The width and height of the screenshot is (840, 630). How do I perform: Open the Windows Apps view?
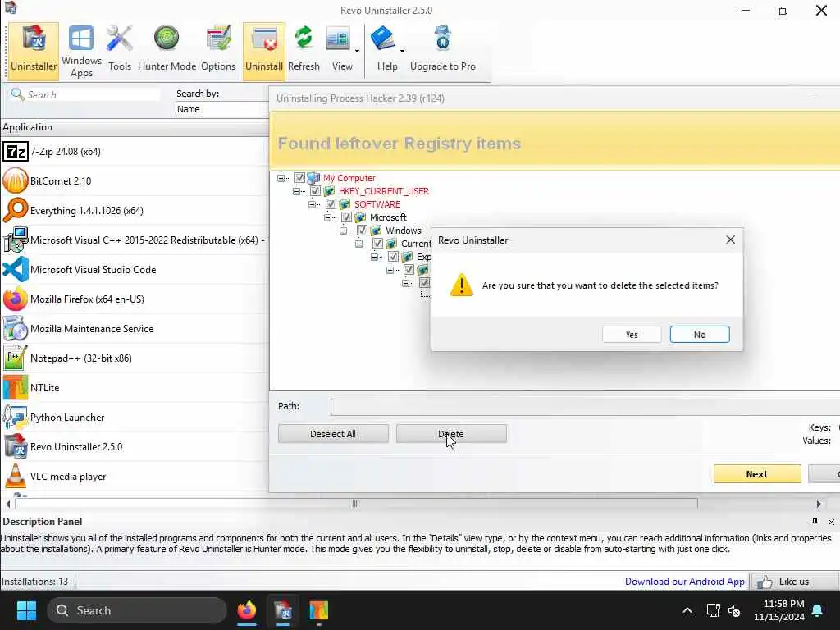pyautogui.click(x=81, y=50)
